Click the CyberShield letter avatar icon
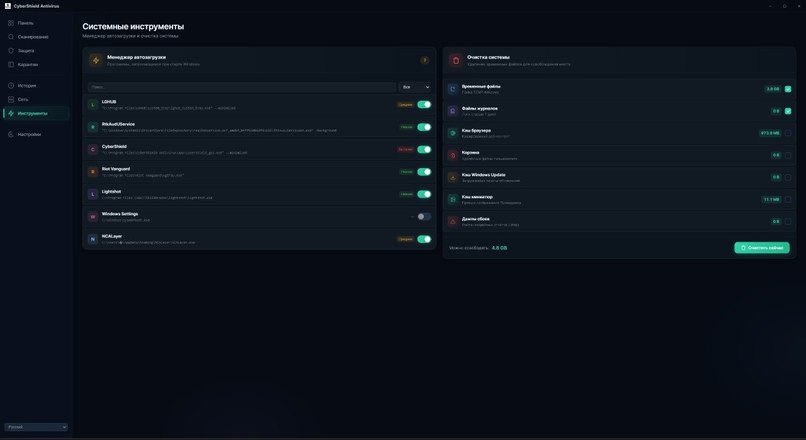The image size is (806, 440). click(x=93, y=150)
